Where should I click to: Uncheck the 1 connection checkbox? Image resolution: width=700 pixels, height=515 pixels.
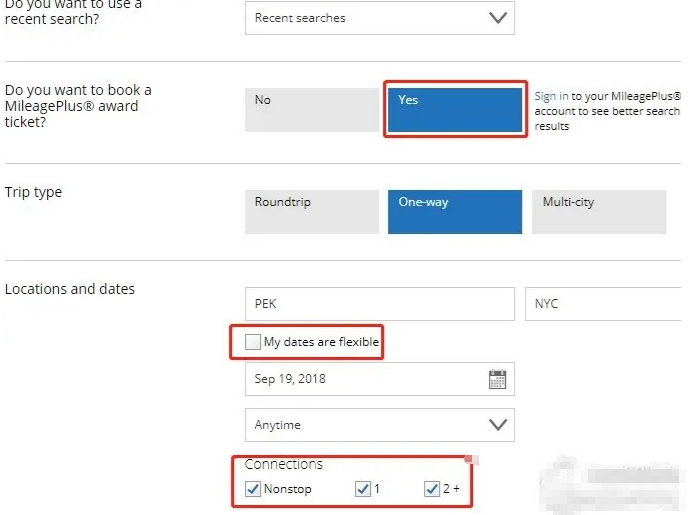pos(363,489)
